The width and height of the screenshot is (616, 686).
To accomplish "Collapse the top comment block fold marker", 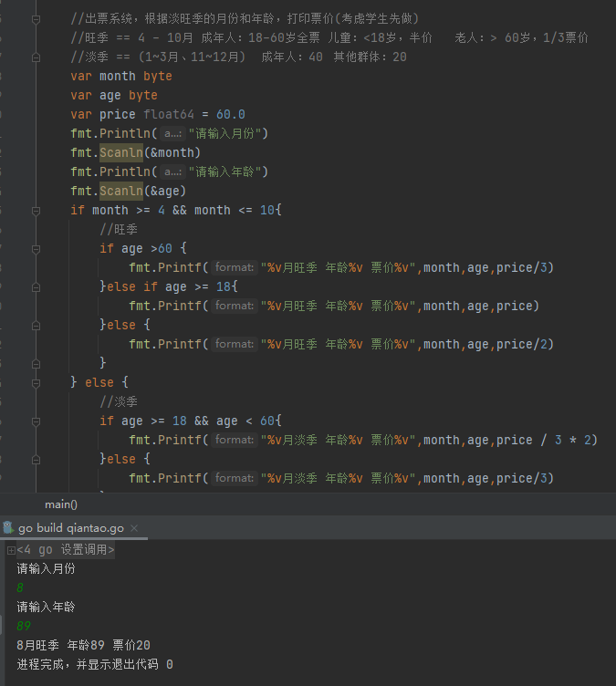I will point(36,19).
